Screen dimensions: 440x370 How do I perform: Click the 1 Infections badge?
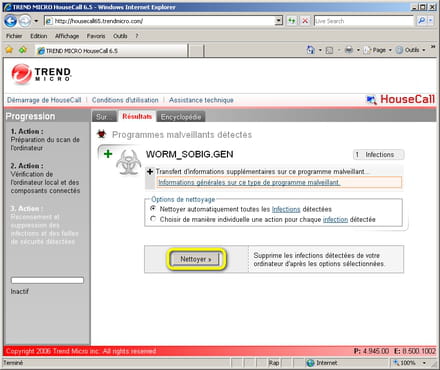tap(379, 155)
